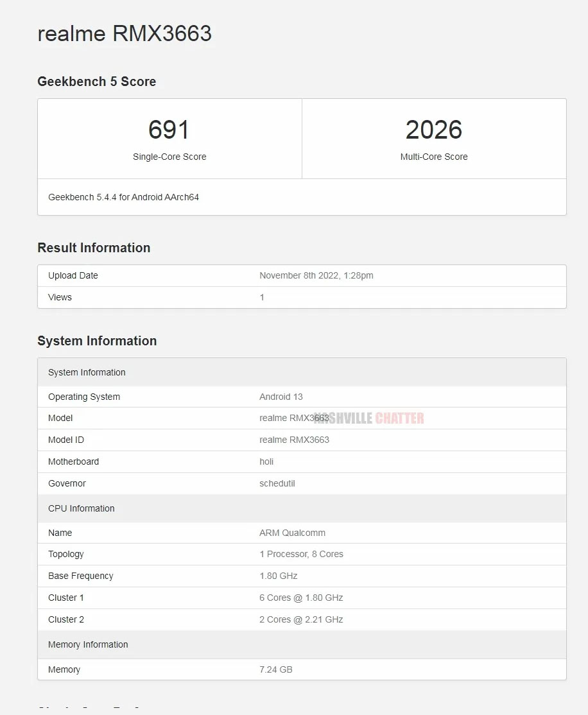Click the single-core score value 691
Screen dimensions: 588x715
(169, 130)
